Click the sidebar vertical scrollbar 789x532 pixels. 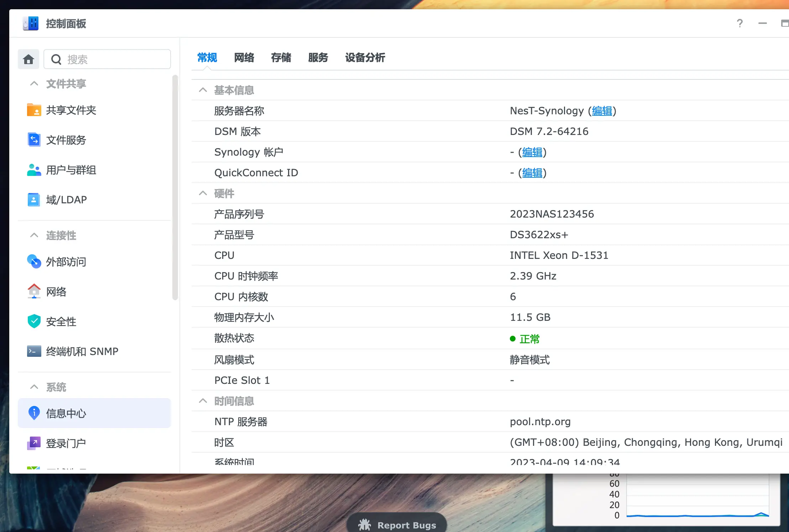coord(175,188)
